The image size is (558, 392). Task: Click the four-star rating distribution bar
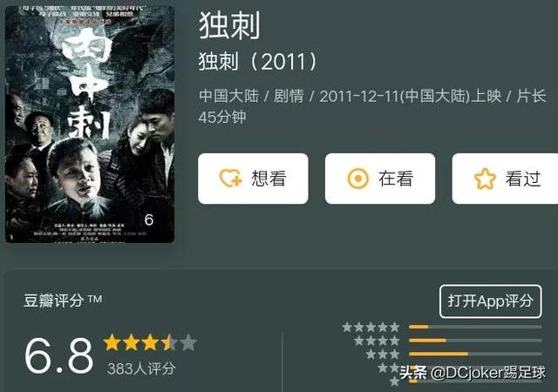coord(475,341)
